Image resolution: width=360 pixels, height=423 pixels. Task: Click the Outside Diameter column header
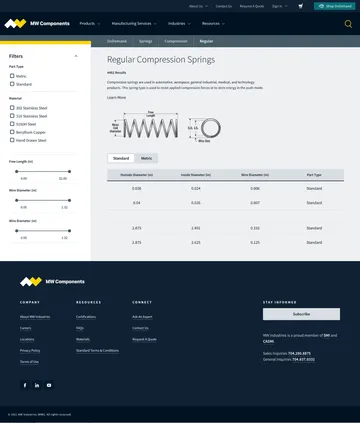pos(136,175)
